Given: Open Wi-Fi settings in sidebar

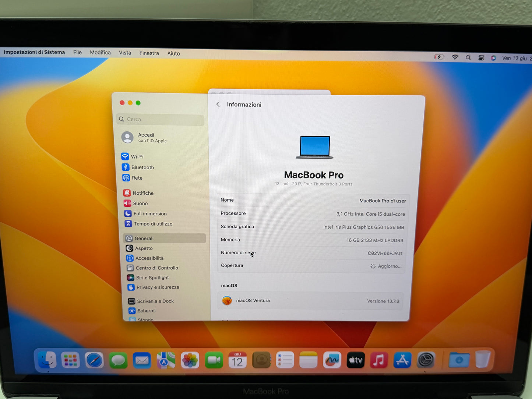Looking at the screenshot, I should [x=133, y=156].
